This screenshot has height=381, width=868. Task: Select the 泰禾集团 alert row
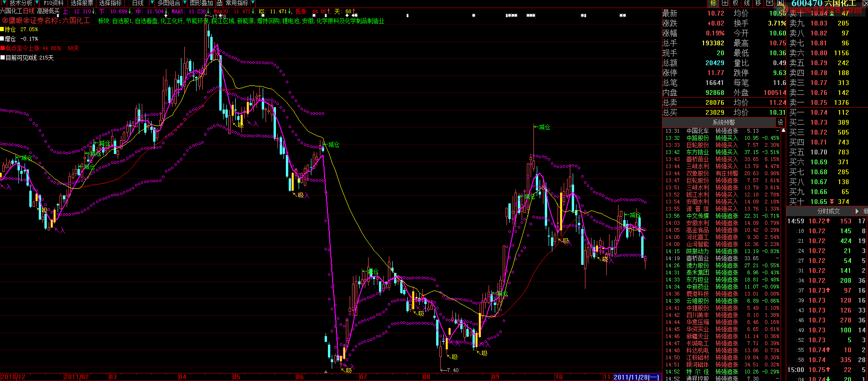722,272
